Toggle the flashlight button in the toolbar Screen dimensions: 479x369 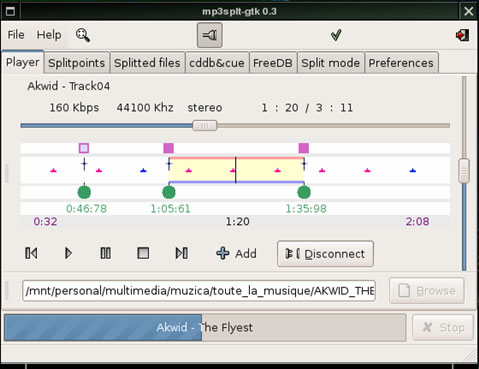pyautogui.click(x=210, y=35)
